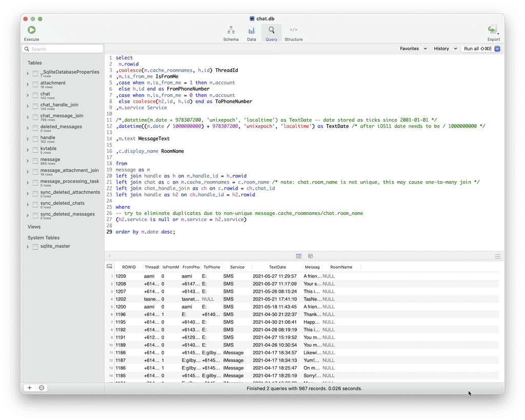Screen dimensions: 525x420
Task: Open the Schema view
Action: click(x=231, y=34)
